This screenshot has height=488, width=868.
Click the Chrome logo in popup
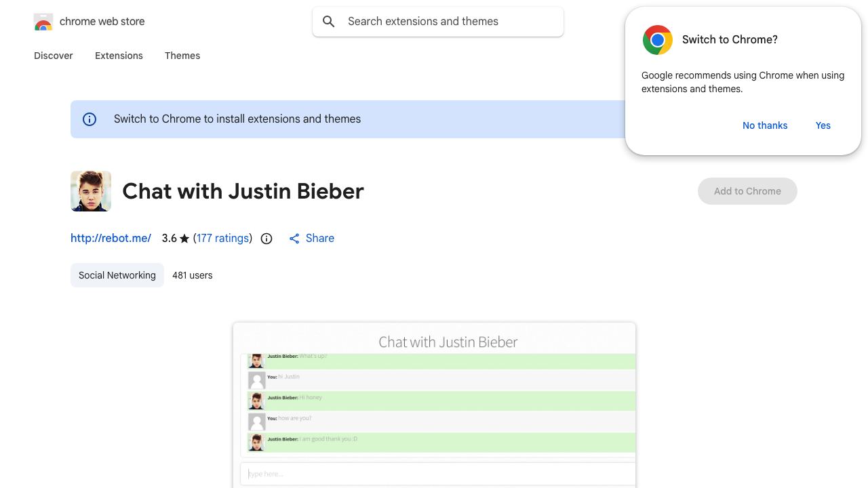click(658, 40)
